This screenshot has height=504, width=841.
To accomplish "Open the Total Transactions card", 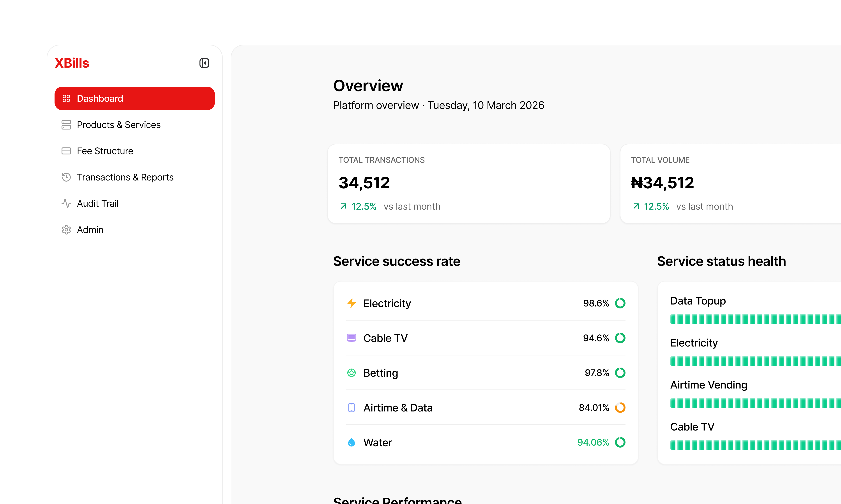I will point(468,183).
